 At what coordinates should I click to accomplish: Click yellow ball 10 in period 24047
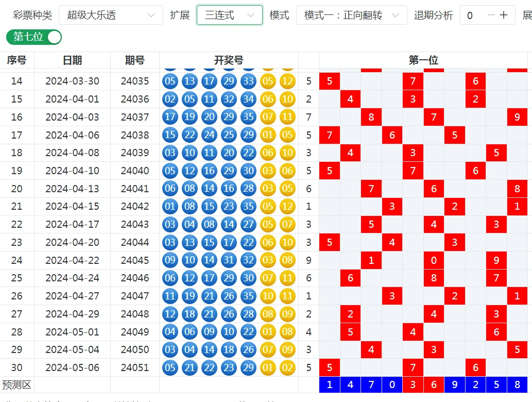click(268, 296)
